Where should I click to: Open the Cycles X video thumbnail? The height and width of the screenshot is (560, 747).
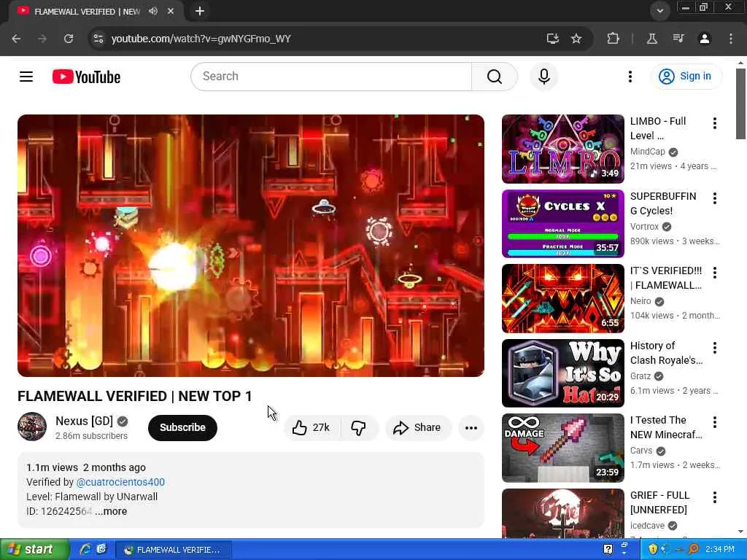(562, 224)
